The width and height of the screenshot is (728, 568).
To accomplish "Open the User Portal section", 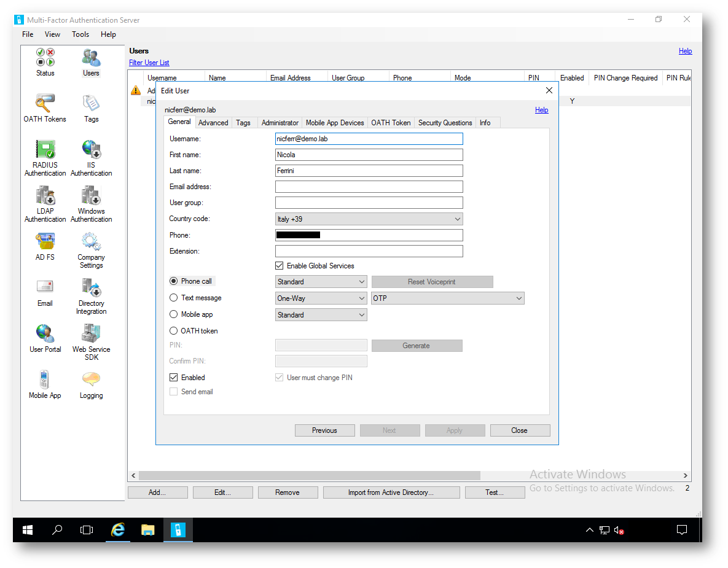I will point(45,338).
